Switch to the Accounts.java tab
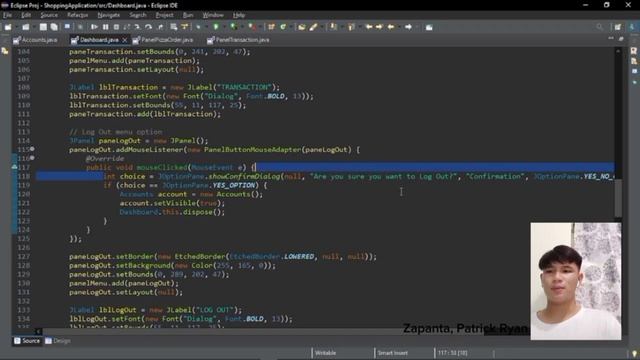 coord(36,40)
